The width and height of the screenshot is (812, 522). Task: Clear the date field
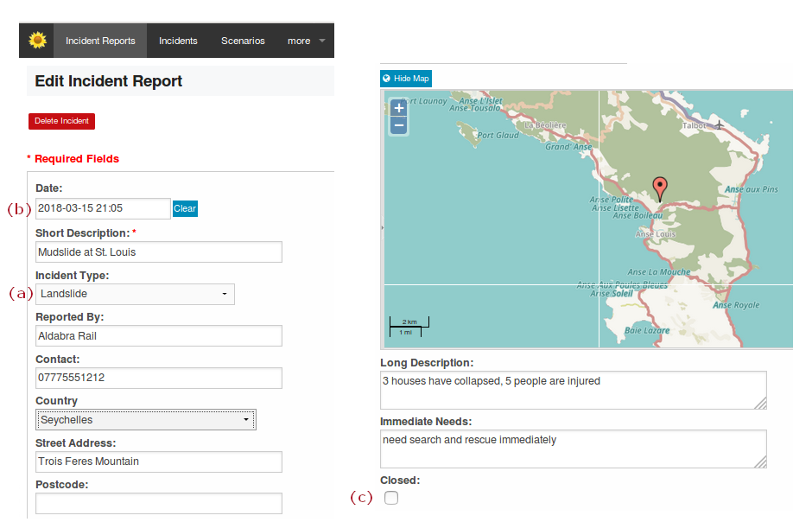click(185, 208)
